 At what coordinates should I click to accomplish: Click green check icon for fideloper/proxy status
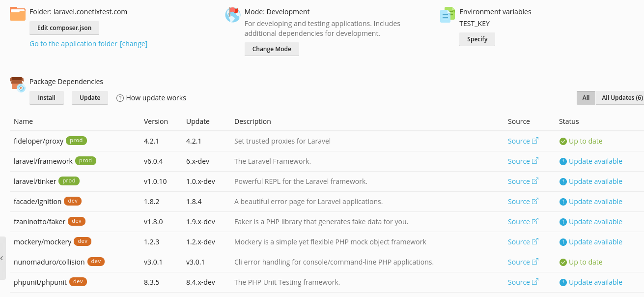point(563,141)
